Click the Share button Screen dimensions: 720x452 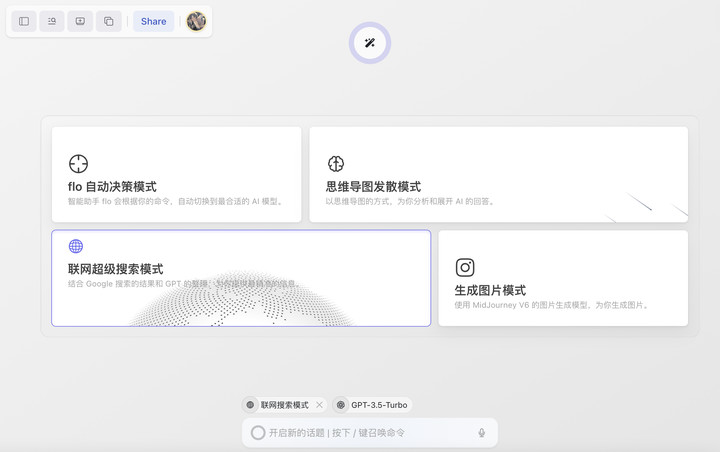pyautogui.click(x=153, y=21)
